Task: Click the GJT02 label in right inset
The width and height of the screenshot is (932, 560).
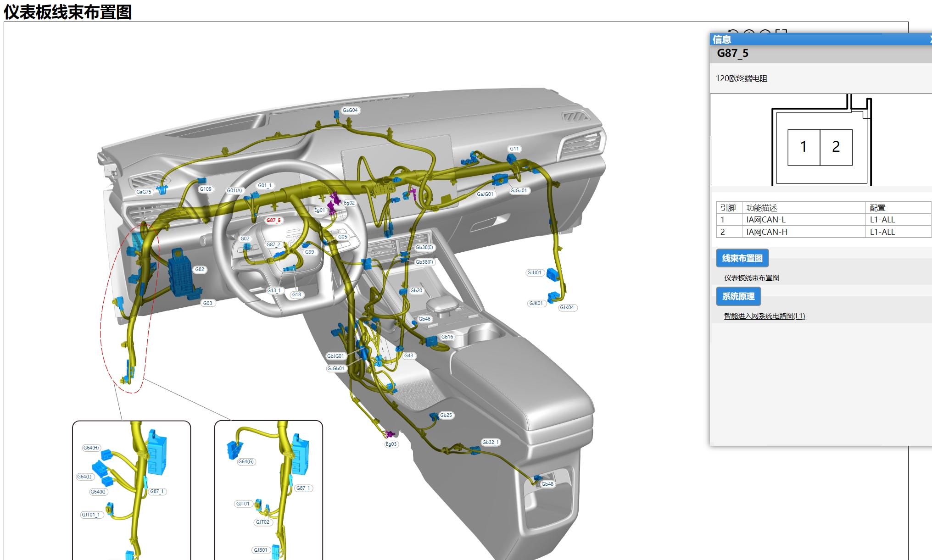Action: (x=263, y=522)
